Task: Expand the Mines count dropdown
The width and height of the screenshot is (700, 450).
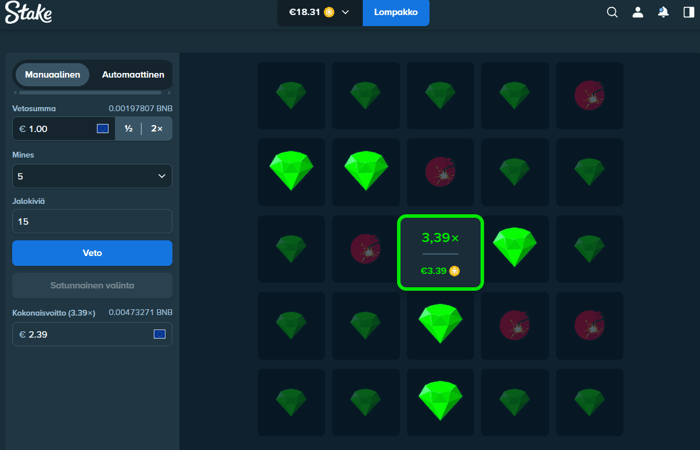Action: coord(92,176)
